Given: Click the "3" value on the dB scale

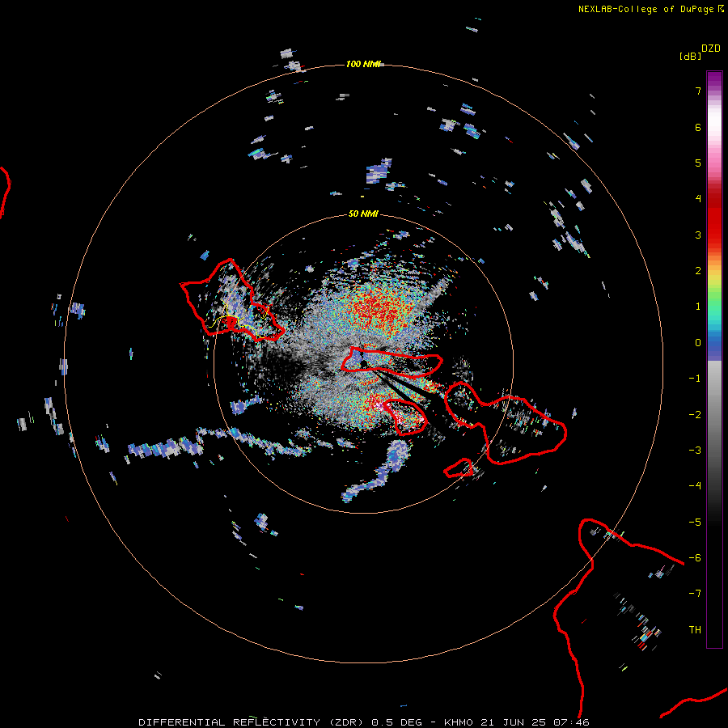Looking at the screenshot, I should (698, 235).
